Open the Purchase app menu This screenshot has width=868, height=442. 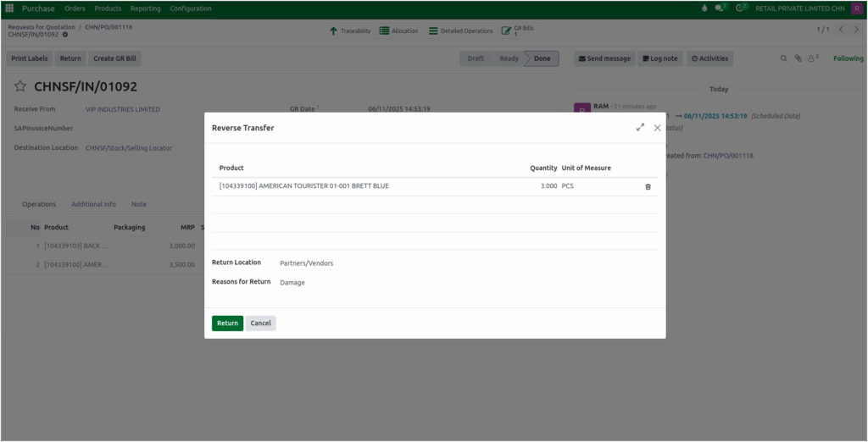(38, 8)
